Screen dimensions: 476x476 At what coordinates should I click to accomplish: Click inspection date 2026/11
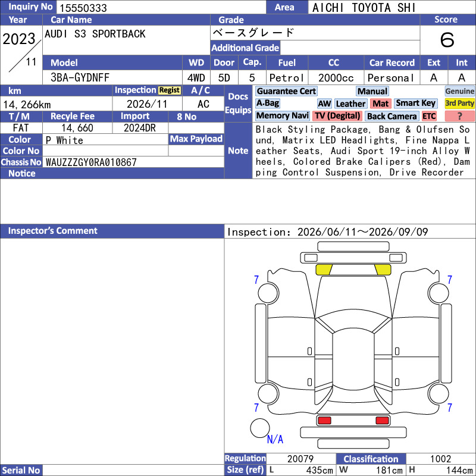pyautogui.click(x=147, y=104)
